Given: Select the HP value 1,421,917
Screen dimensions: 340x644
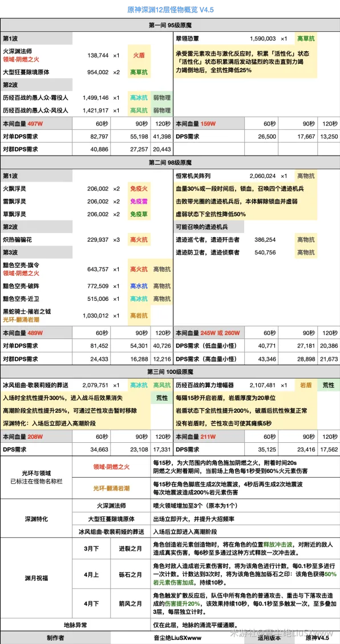Looking at the screenshot, I should click(95, 111).
